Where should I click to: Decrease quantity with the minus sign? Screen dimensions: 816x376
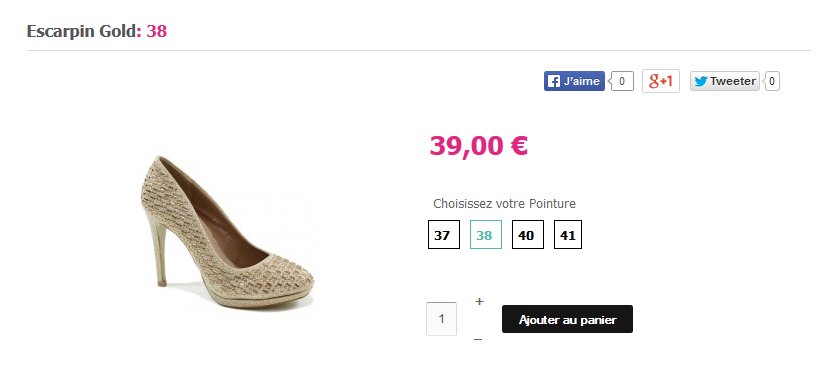[x=478, y=340]
